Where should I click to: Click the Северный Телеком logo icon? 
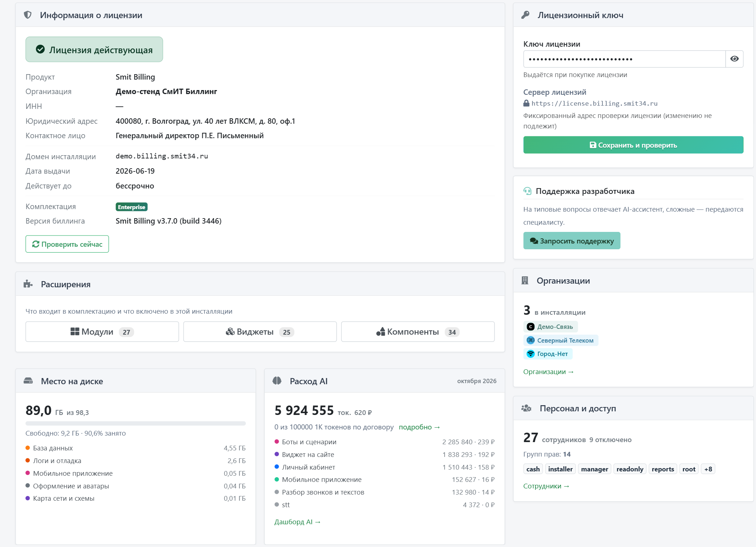[x=530, y=340]
